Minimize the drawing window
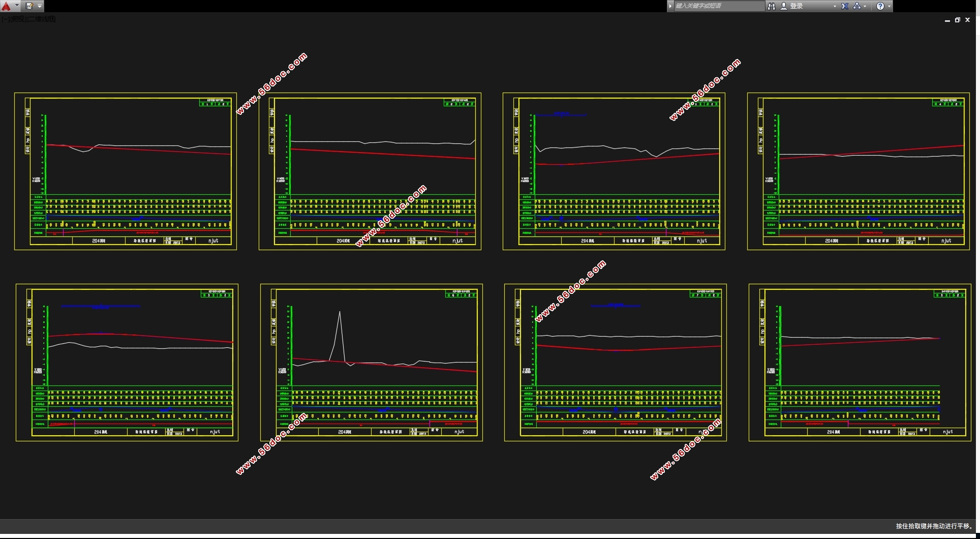The image size is (980, 539). click(x=947, y=20)
